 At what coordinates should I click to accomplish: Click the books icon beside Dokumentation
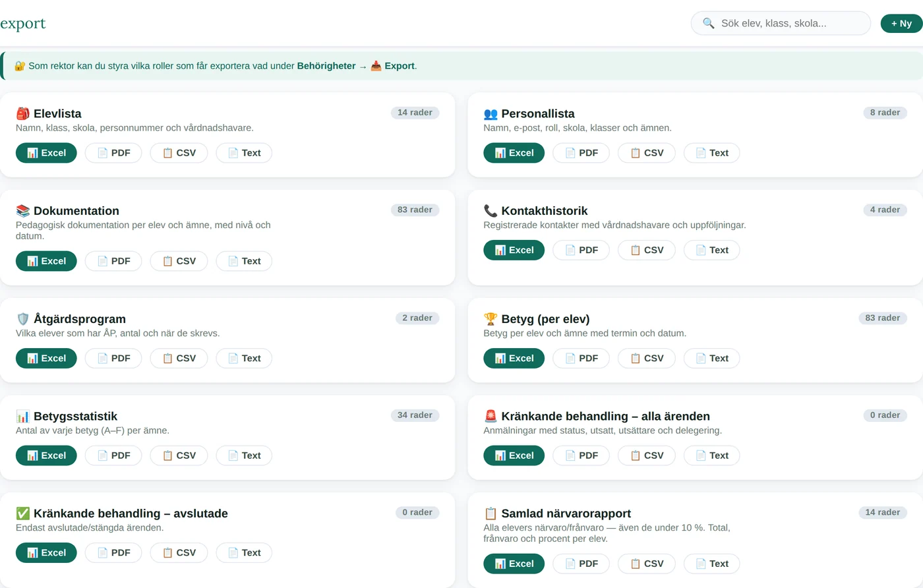click(x=23, y=211)
